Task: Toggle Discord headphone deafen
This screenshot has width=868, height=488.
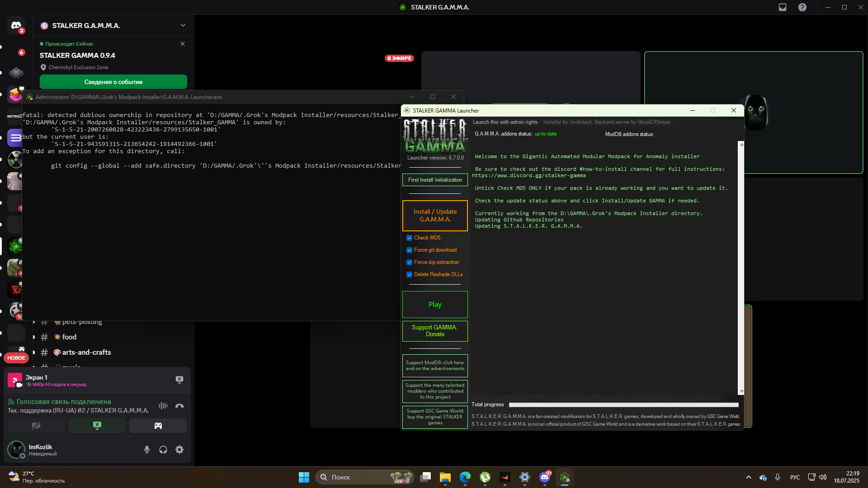Action: pyautogui.click(x=163, y=450)
